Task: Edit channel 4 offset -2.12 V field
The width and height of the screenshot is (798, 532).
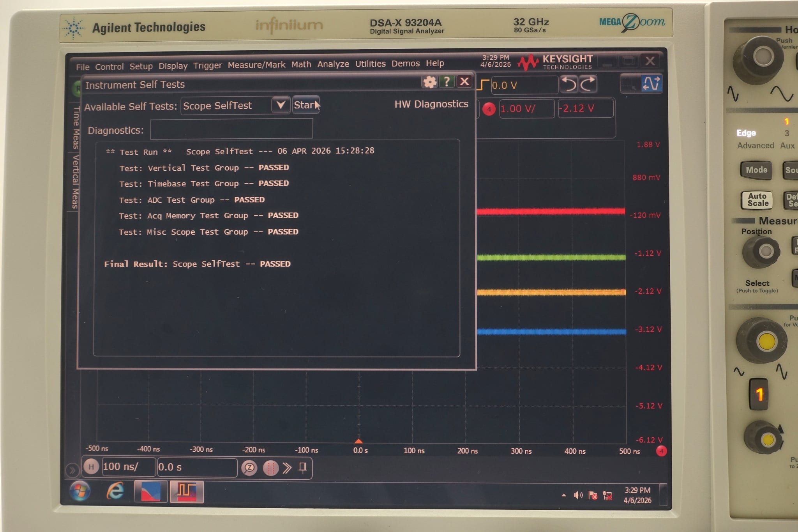Action: click(x=586, y=108)
